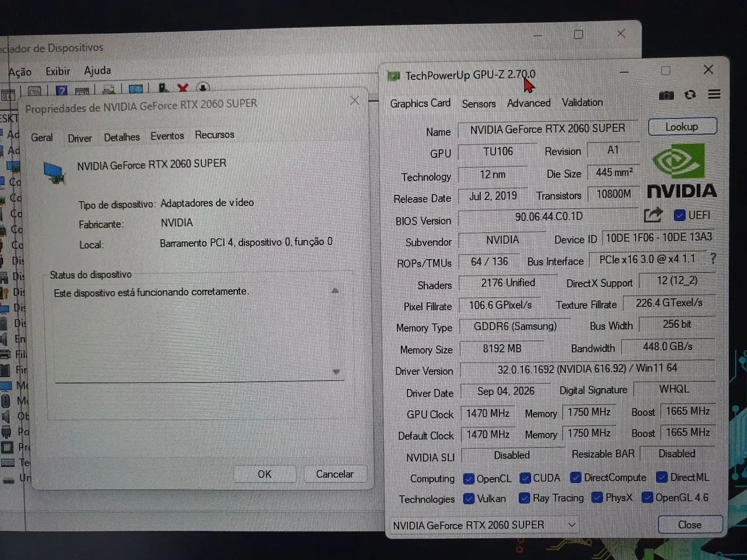Click the Bus Interface question mark icon
The width and height of the screenshot is (747, 560).
pyautogui.click(x=713, y=258)
